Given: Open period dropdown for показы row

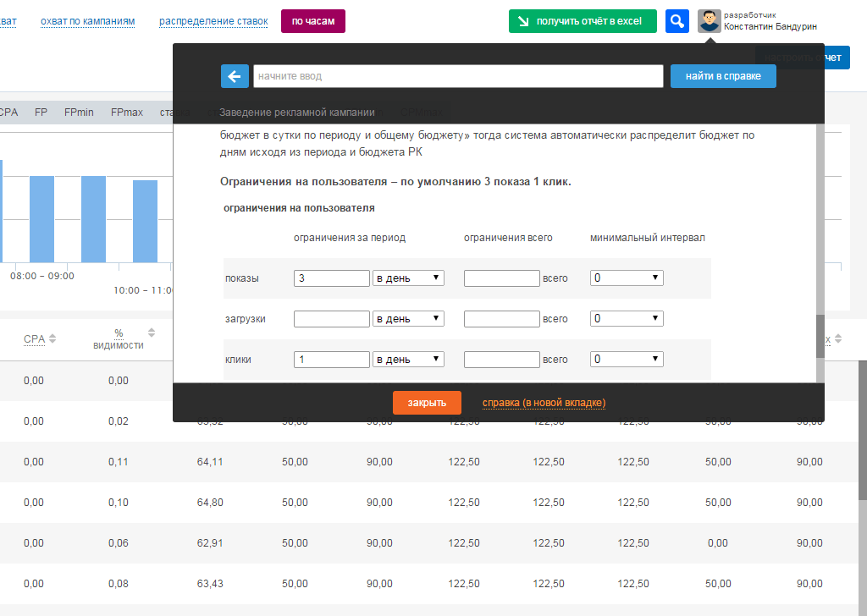Looking at the screenshot, I should click(408, 278).
